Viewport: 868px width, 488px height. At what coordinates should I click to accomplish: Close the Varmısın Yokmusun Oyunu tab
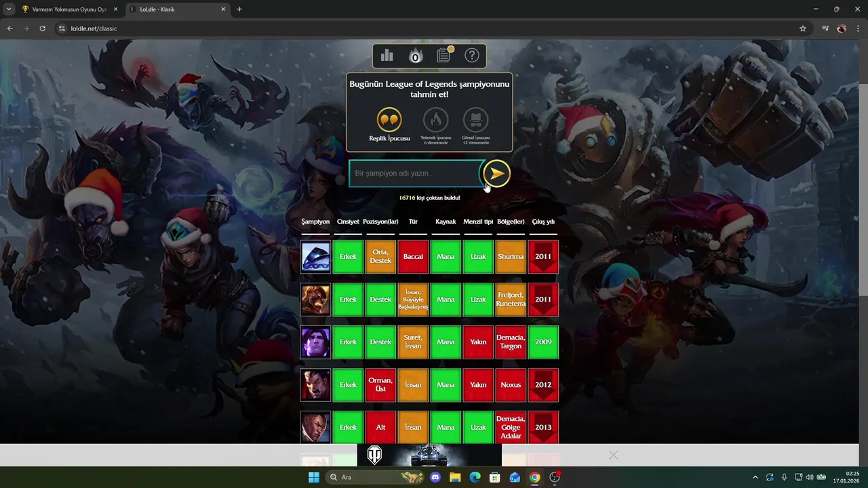click(x=115, y=9)
